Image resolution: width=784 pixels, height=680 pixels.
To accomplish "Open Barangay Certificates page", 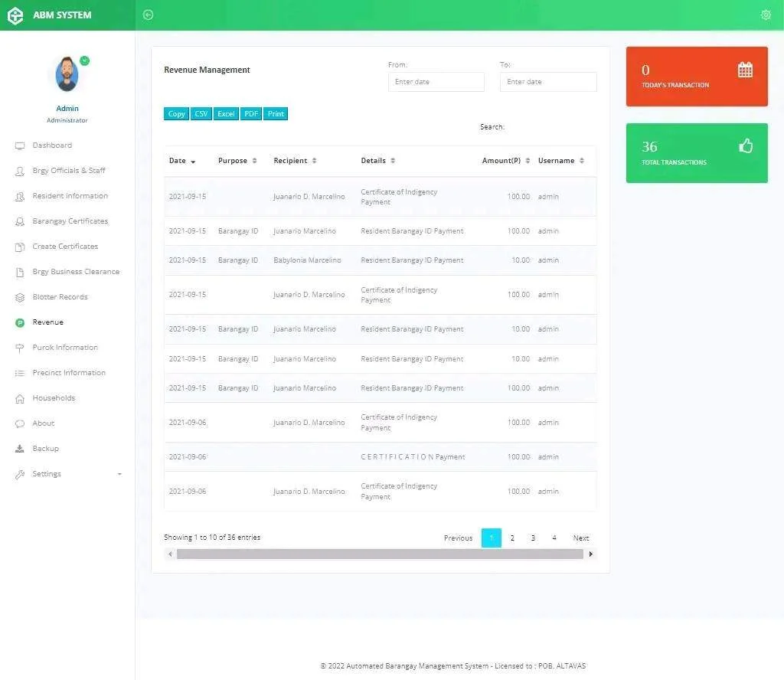I will [70, 221].
